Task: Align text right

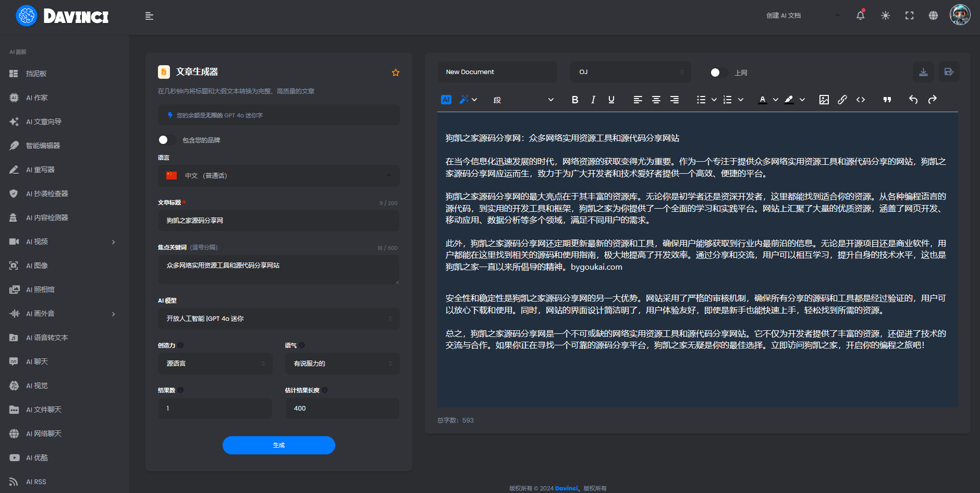Action: pos(675,100)
